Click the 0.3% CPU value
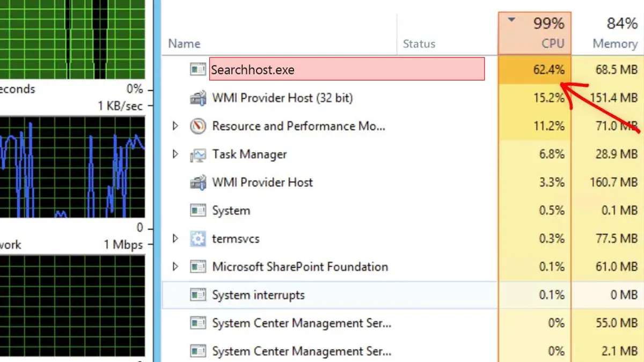This screenshot has height=362, width=644. coord(552,239)
